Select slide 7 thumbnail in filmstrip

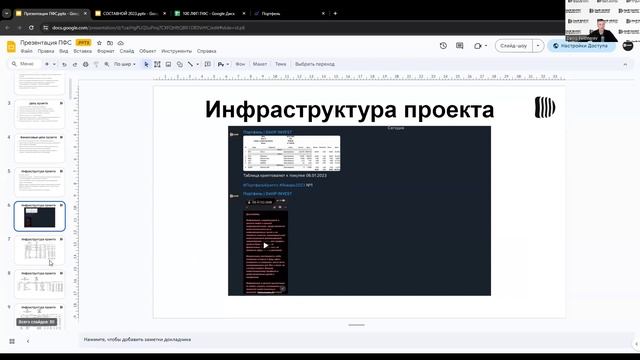(40, 250)
